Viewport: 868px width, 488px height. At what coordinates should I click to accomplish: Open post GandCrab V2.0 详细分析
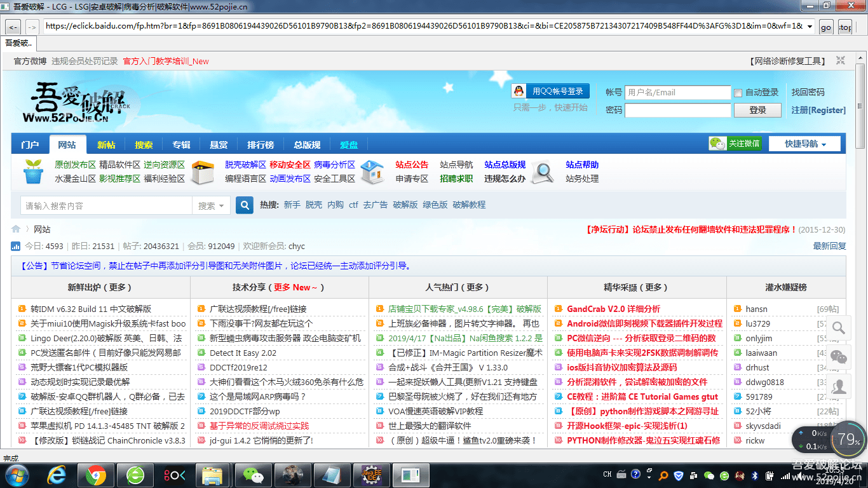pos(613,309)
